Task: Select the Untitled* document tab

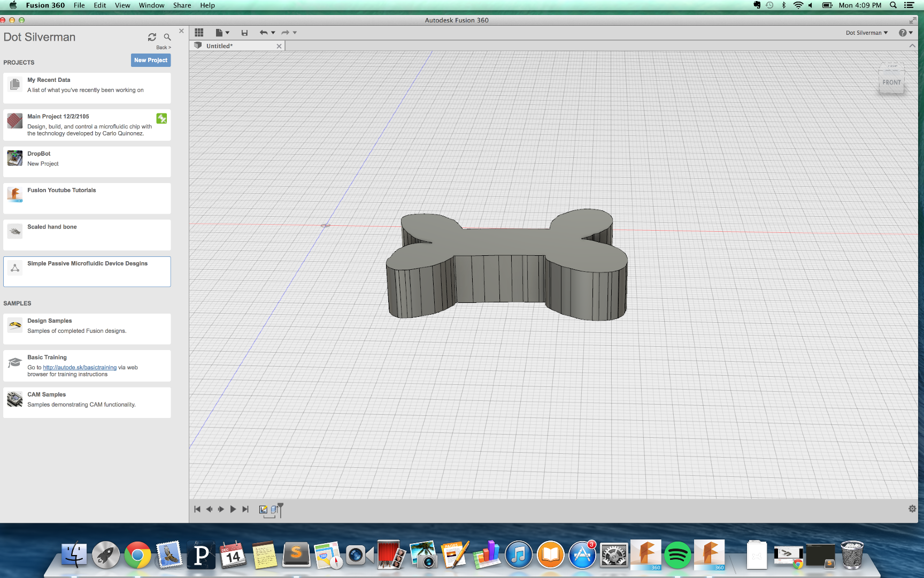Action: [237, 46]
